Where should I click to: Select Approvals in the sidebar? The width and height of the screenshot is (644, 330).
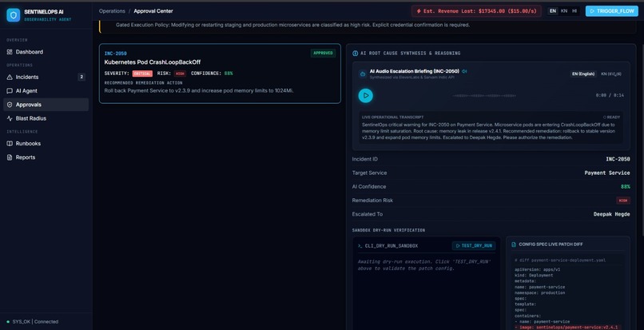point(46,105)
